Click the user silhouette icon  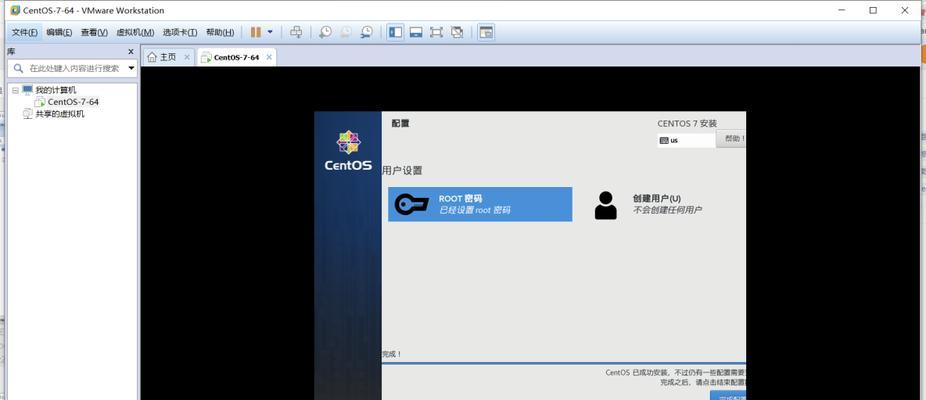[x=605, y=205]
